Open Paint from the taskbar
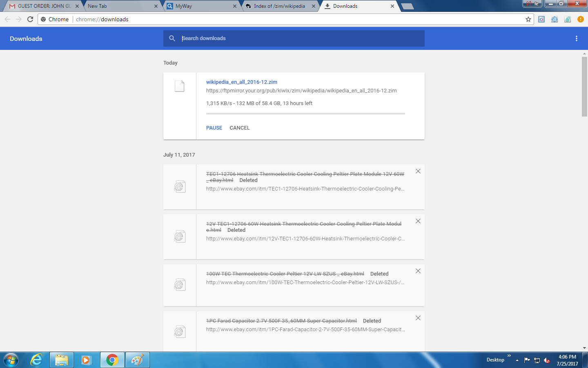Image resolution: width=588 pixels, height=368 pixels. 138,360
